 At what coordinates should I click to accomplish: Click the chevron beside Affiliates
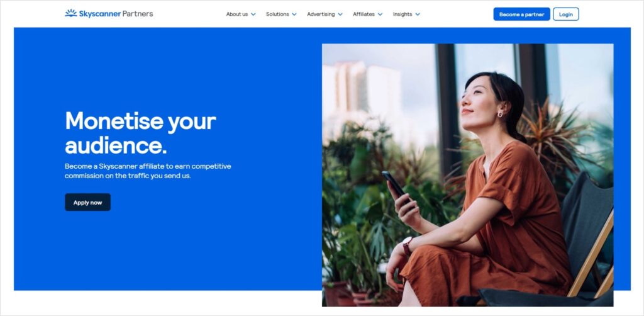coord(380,14)
